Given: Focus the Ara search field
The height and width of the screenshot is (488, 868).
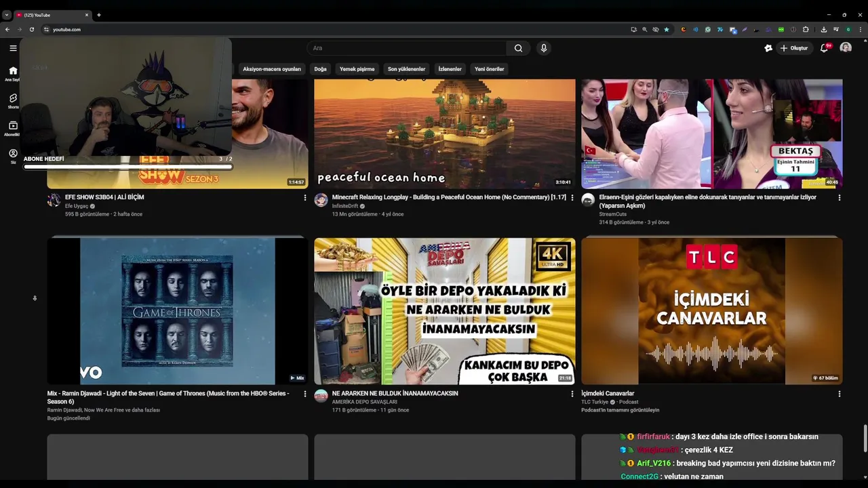Looking at the screenshot, I should tap(407, 48).
